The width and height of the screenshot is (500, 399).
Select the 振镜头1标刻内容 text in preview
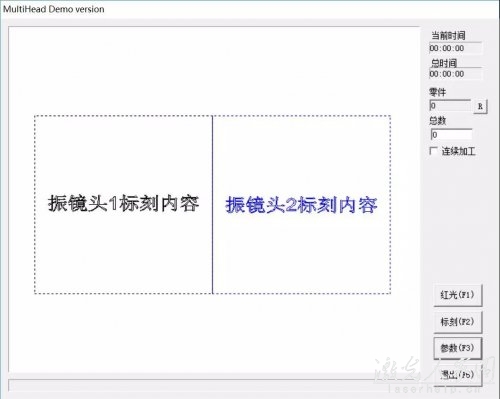click(x=124, y=203)
